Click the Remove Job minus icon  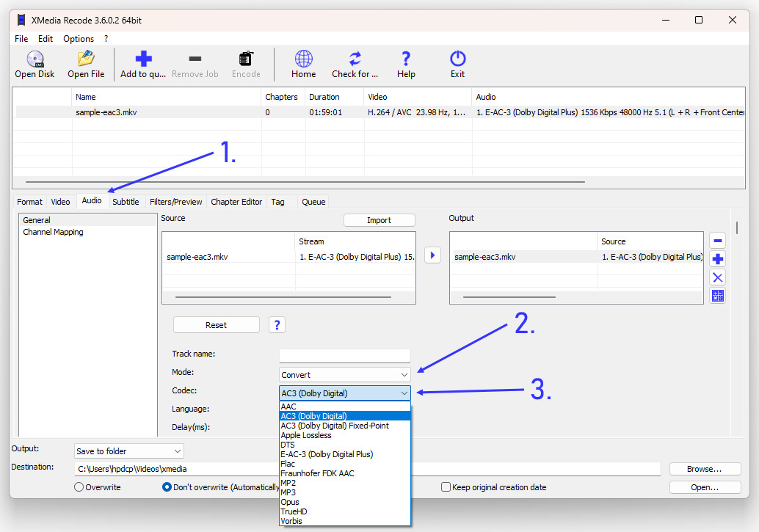coord(195,59)
